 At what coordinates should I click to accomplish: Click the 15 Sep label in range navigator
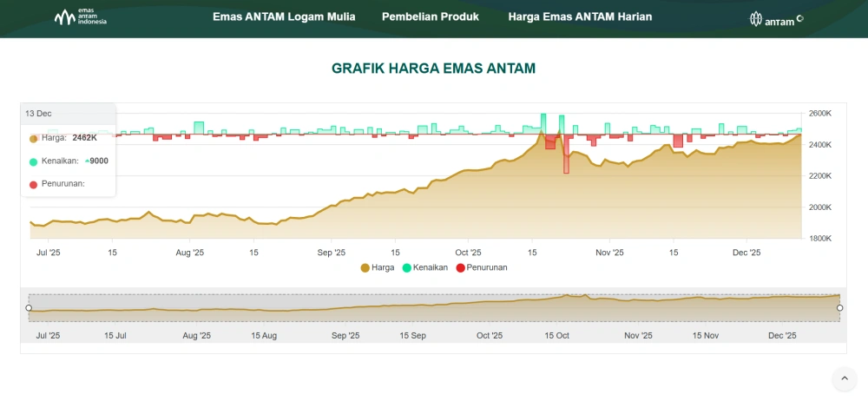click(412, 336)
